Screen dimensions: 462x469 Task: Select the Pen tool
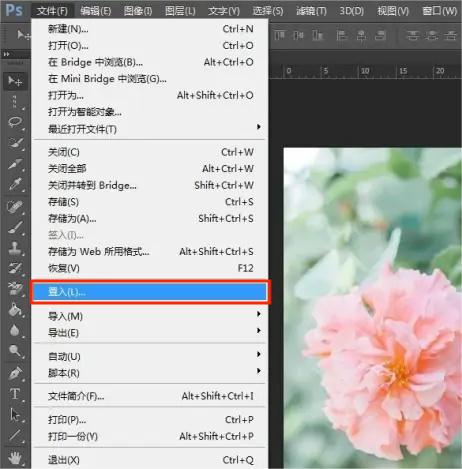[15, 373]
